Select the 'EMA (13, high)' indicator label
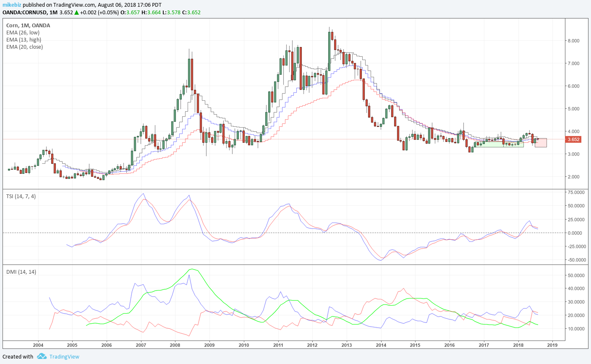This screenshot has width=591, height=364. tap(24, 40)
